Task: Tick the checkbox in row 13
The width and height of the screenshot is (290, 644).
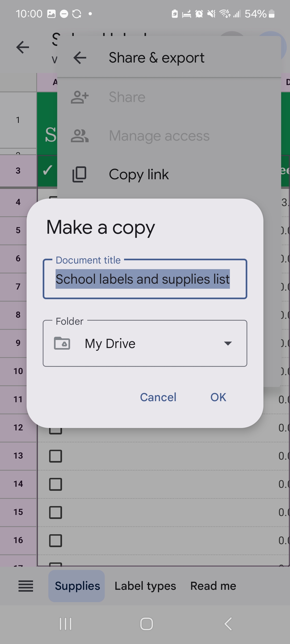Action: pos(56,456)
